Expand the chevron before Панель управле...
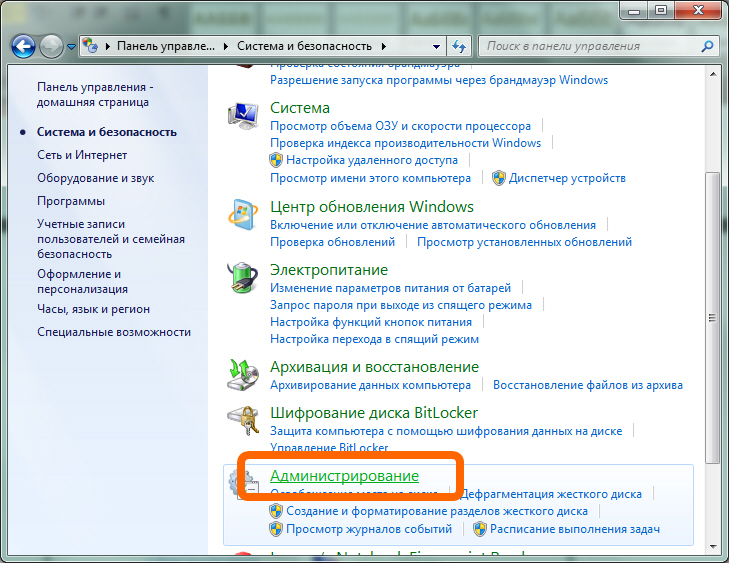 pyautogui.click(x=108, y=46)
